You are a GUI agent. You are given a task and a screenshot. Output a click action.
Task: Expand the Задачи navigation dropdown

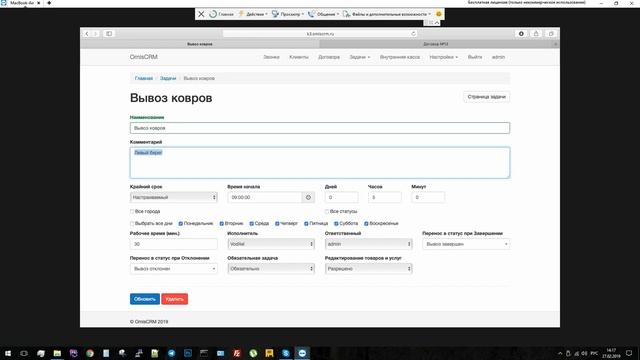pos(360,57)
